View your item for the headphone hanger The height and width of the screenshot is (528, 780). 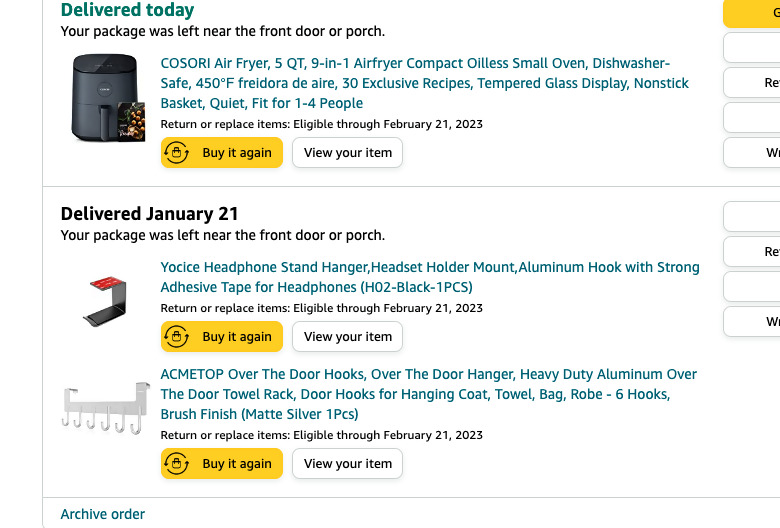pyautogui.click(x=347, y=337)
